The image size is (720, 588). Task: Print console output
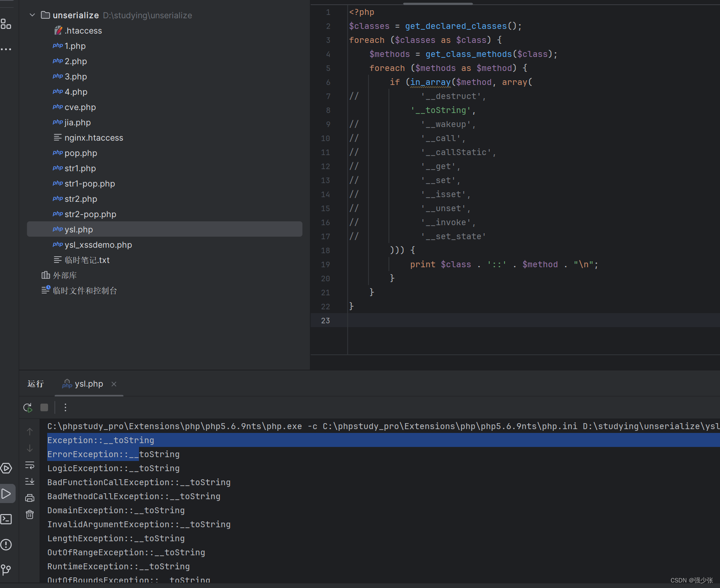click(x=30, y=498)
